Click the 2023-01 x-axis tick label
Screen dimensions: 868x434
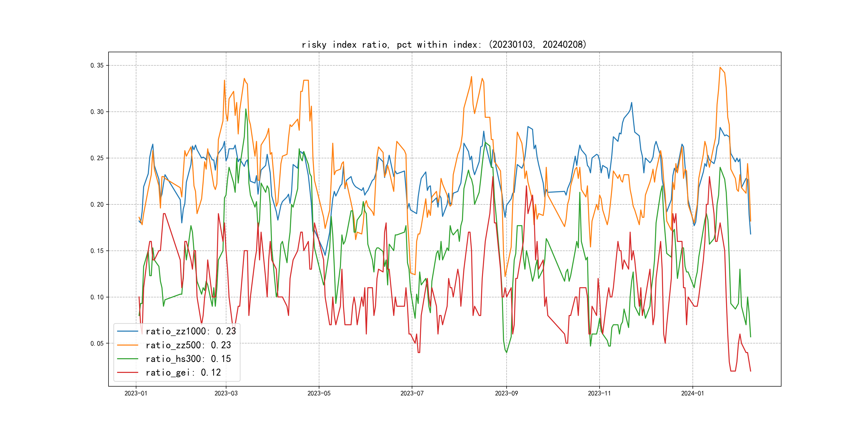coord(136,393)
